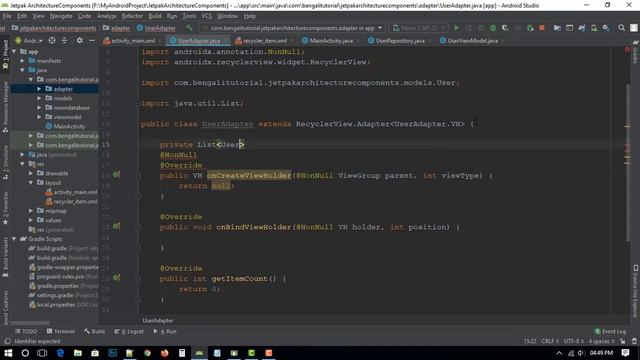The image size is (640, 360).
Task: Open the TODO tool window
Action: click(x=26, y=331)
